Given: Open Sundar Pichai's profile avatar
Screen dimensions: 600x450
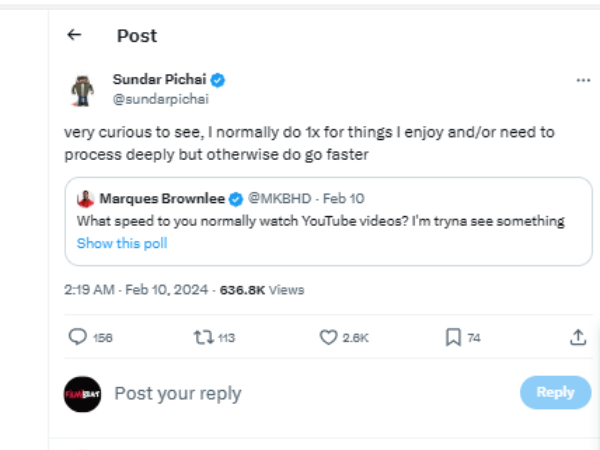Looking at the screenshot, I should [82, 90].
